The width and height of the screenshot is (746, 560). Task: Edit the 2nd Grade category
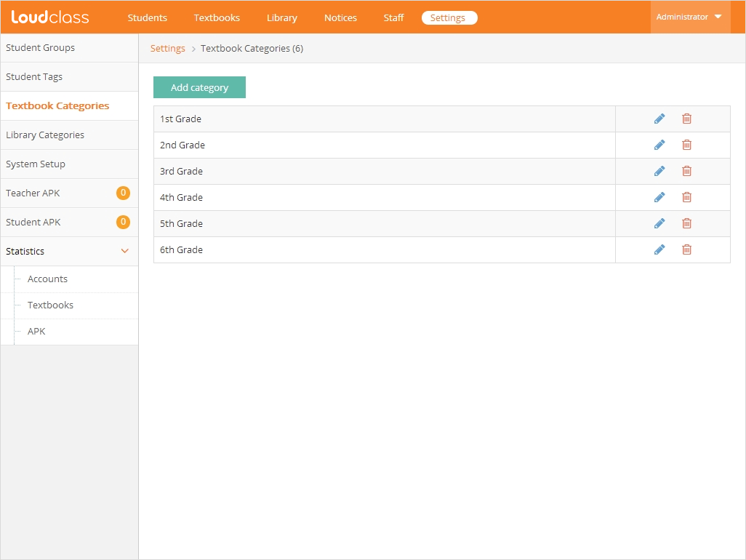click(659, 145)
